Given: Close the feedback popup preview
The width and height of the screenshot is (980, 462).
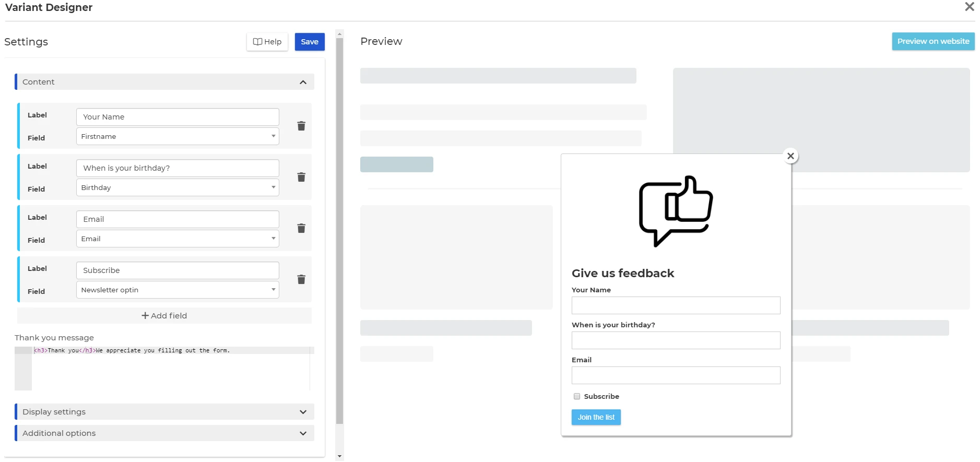Looking at the screenshot, I should 790,156.
